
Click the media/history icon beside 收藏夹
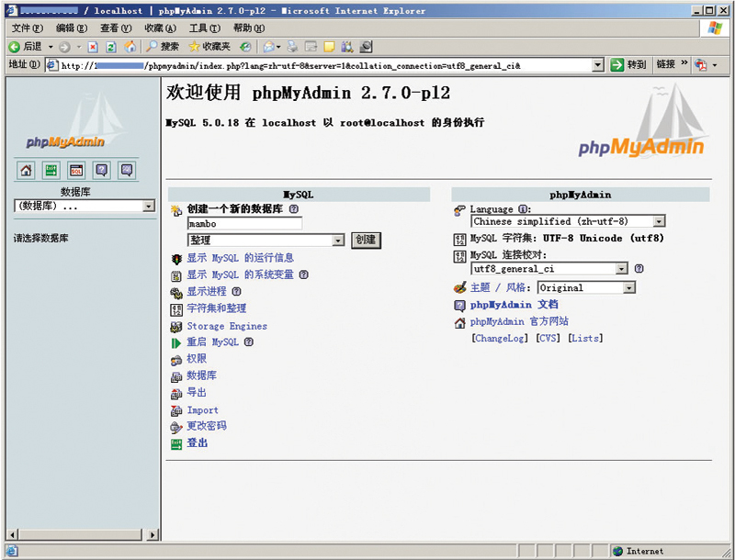(x=245, y=46)
